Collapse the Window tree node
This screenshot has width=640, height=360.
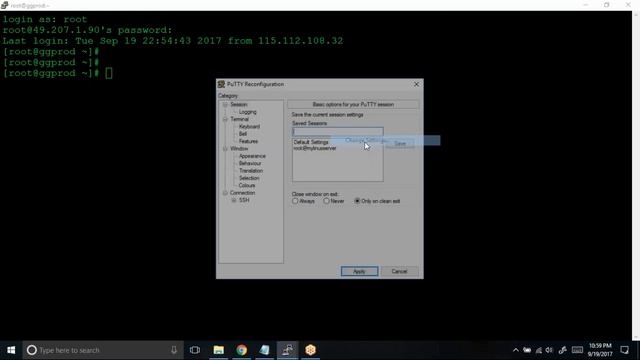[x=225, y=149]
